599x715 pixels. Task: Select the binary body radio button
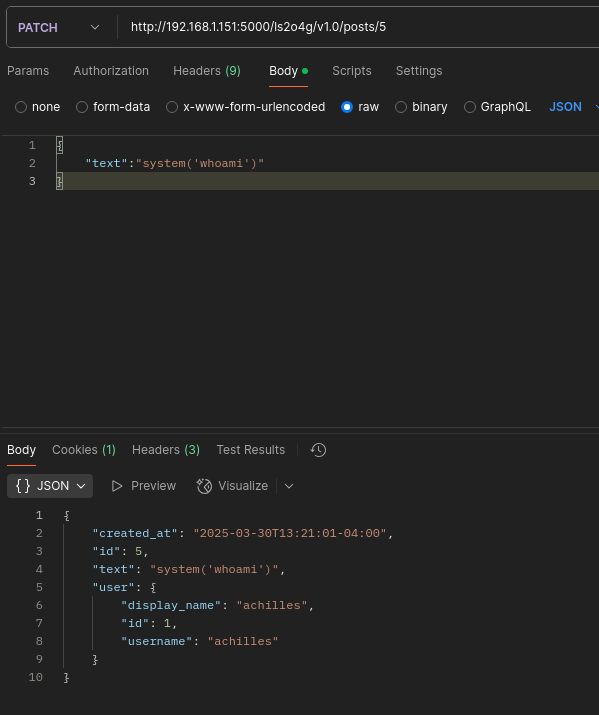pyautogui.click(x=401, y=107)
